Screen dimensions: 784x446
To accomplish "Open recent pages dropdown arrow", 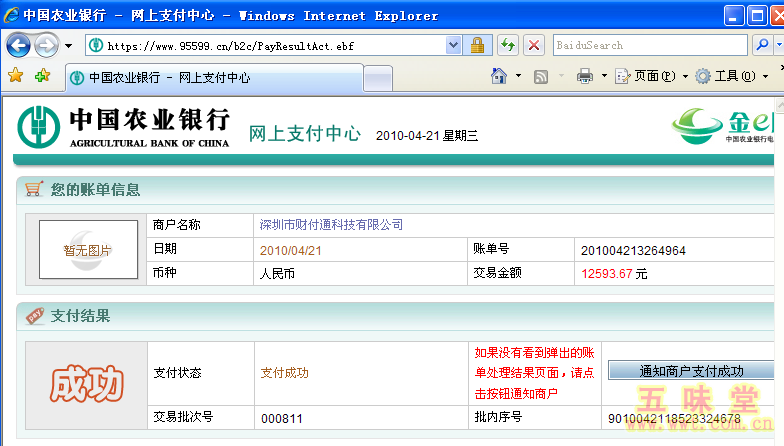I will pos(68,45).
